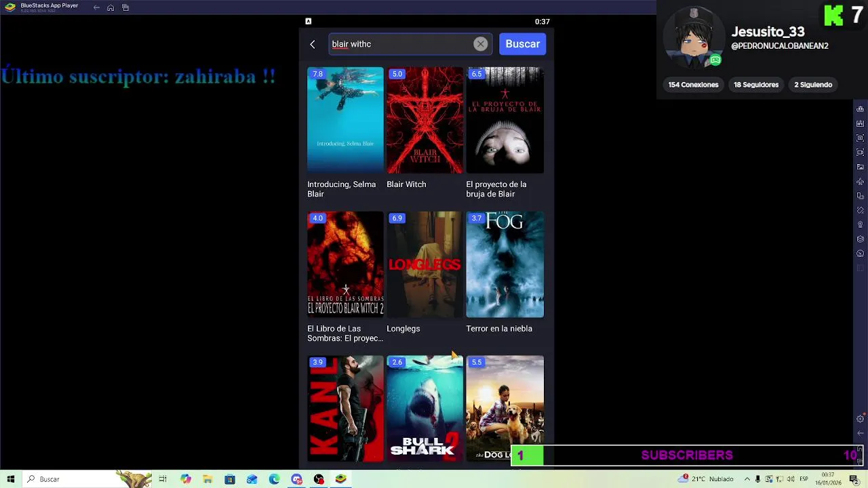Open 'El Libro de Las Sombras' poster
Viewport: 868px width, 488px height.
pyautogui.click(x=345, y=264)
